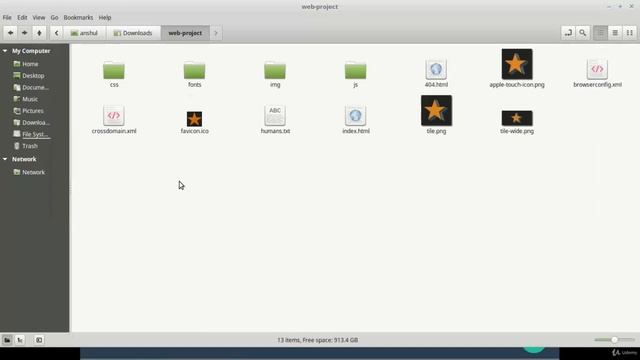Select the apple-touch-icon.png thumbnail

point(517,64)
